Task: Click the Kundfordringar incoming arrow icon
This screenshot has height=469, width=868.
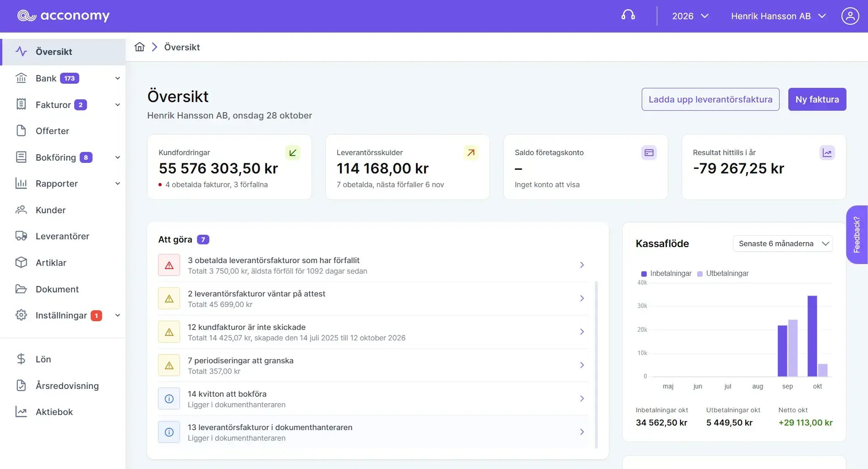Action: tap(293, 152)
